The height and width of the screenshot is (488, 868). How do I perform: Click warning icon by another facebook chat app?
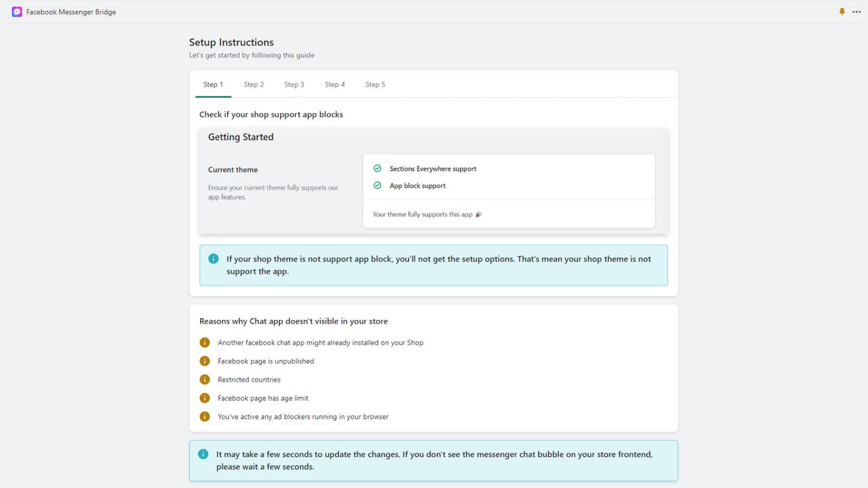pyautogui.click(x=205, y=342)
